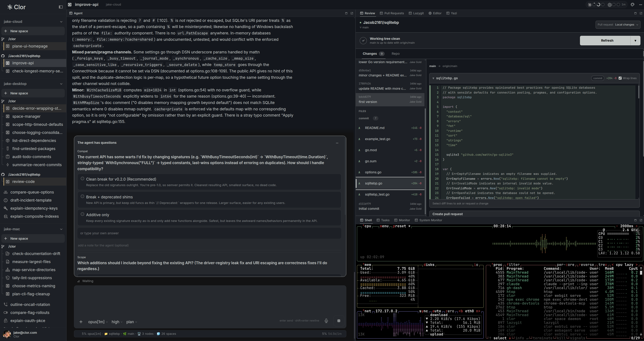Open the jake@clor.com account menu
The width and height of the screenshot is (644, 341).
click(33, 334)
